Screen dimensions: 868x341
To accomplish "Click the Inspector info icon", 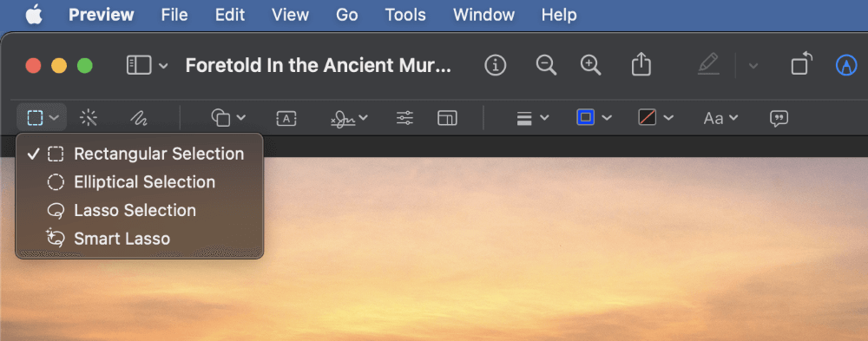I will [x=496, y=66].
